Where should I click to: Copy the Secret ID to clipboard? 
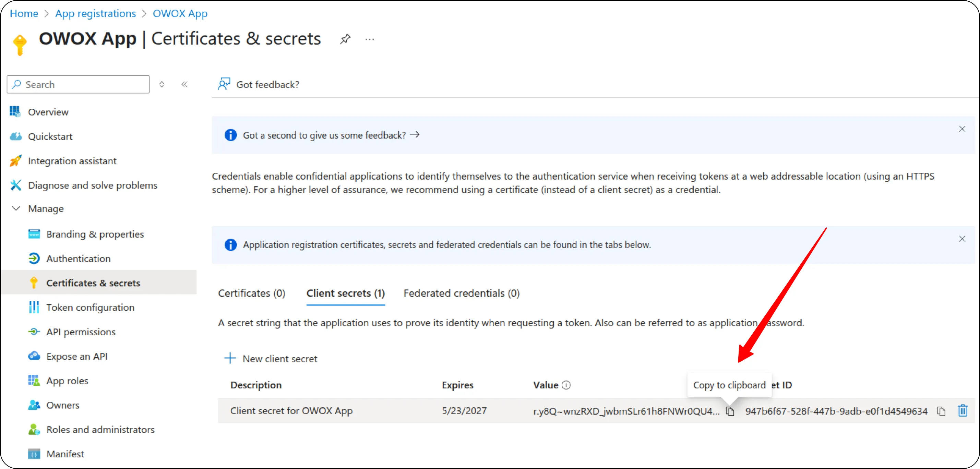point(941,411)
